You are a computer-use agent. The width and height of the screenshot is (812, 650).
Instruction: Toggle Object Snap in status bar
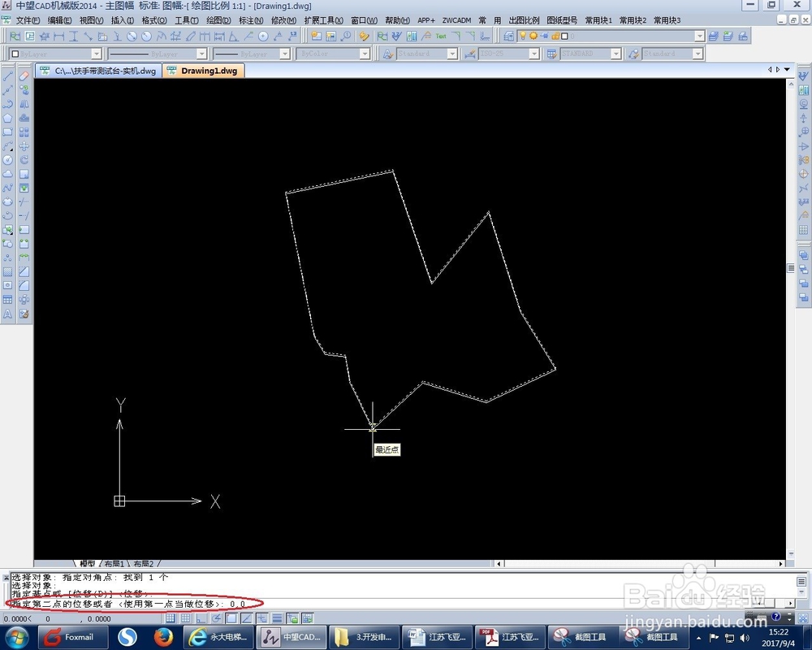231,617
